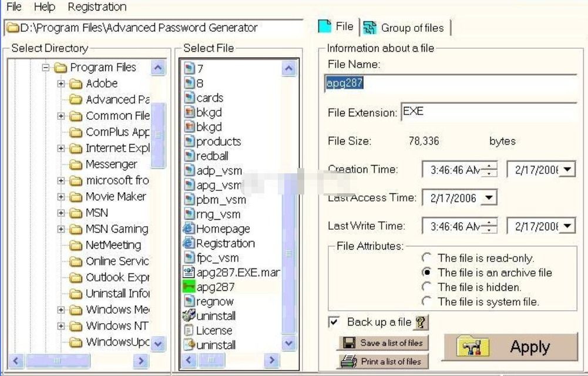Switch to the Group of files tab
This screenshot has height=376, width=588.
coord(405,28)
